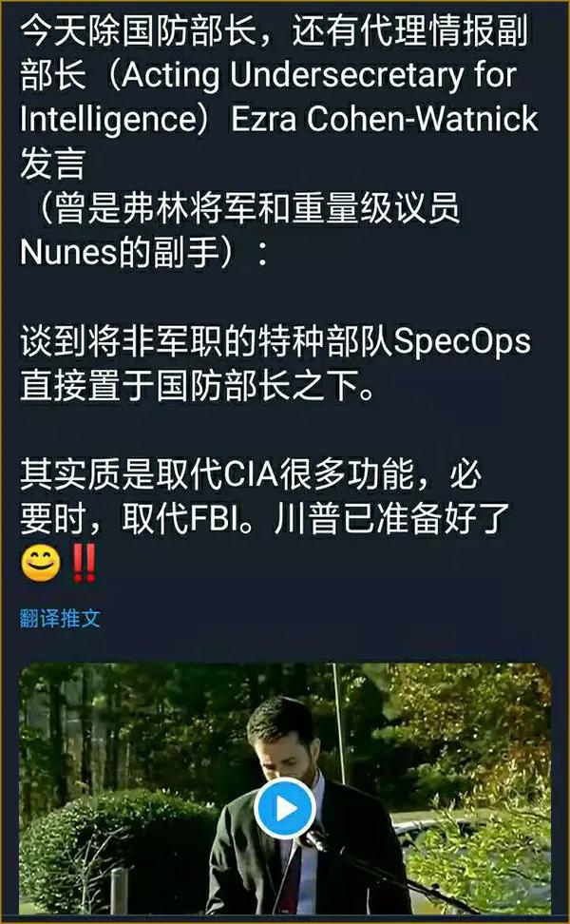
Task: Click the word Intelligence in the tweet
Action: (x=109, y=120)
